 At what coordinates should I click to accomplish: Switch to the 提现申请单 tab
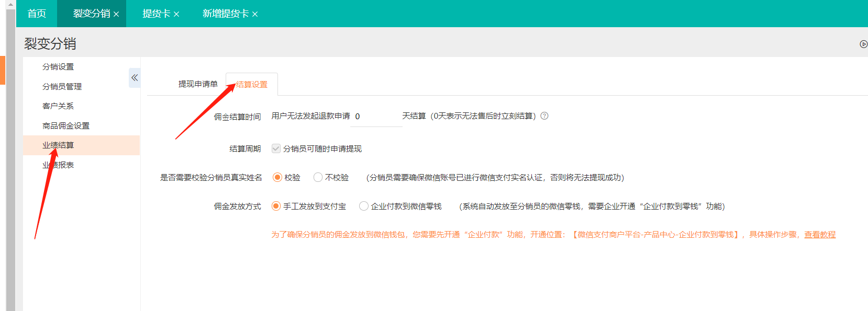pyautogui.click(x=198, y=84)
